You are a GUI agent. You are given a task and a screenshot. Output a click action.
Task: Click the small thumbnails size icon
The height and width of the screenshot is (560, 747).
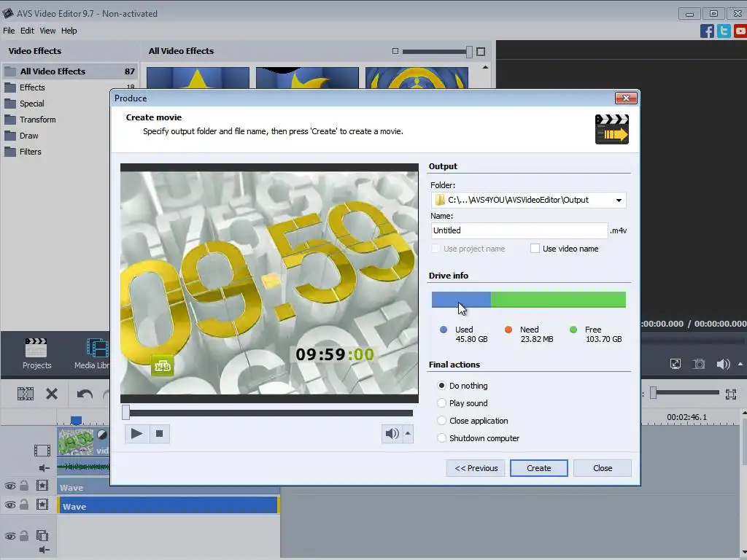[395, 51]
